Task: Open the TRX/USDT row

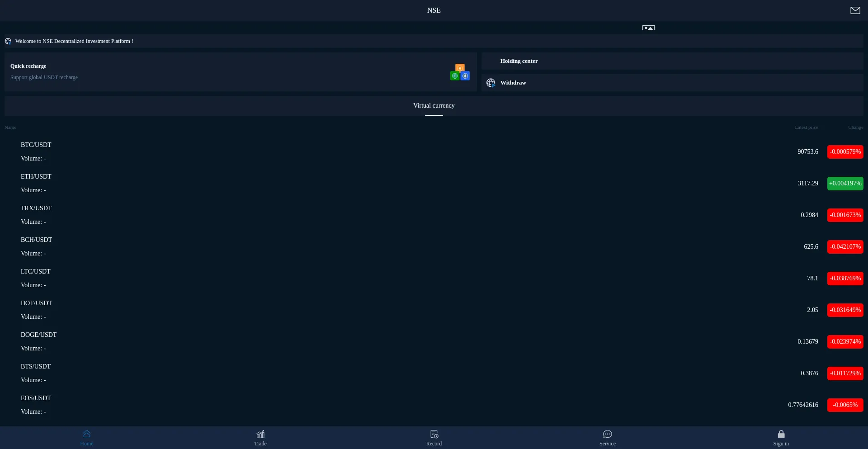Action: pos(36,208)
